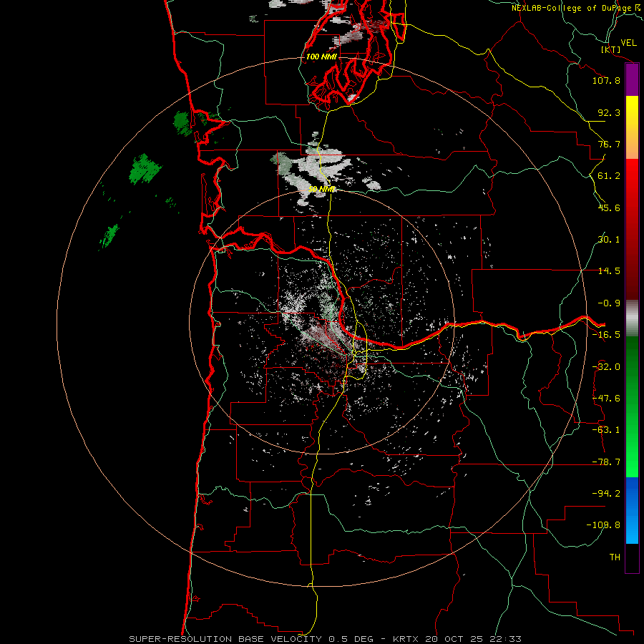The image size is (644, 644).
Task: Select the -94.2 scale value
Action: (606, 494)
